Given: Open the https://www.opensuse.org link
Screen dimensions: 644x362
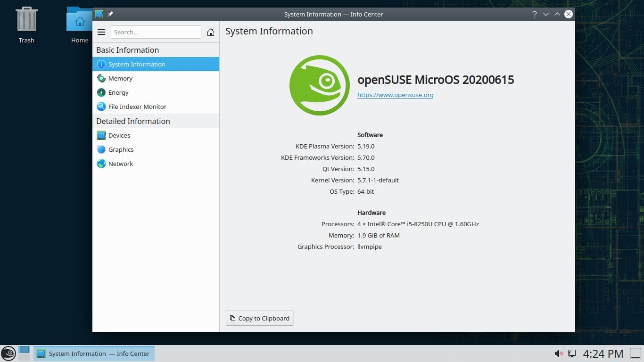Looking at the screenshot, I should point(395,95).
